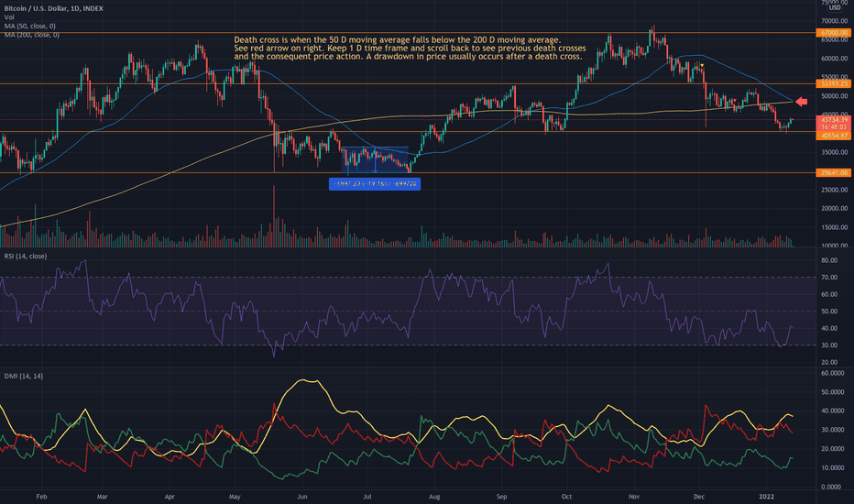Viewport: 854px width, 504px height.
Task: Click the 2022 label on the time axis
Action: tap(766, 497)
